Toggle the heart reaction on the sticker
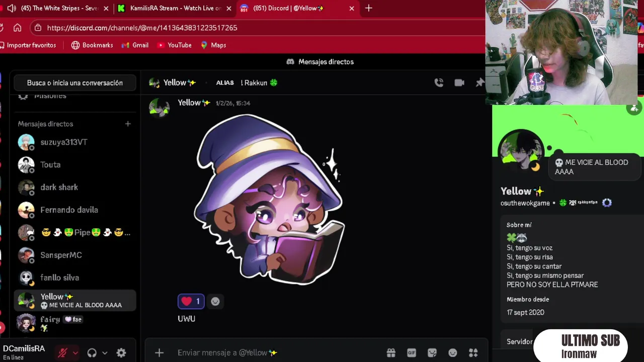The image size is (644, 362). click(x=191, y=301)
